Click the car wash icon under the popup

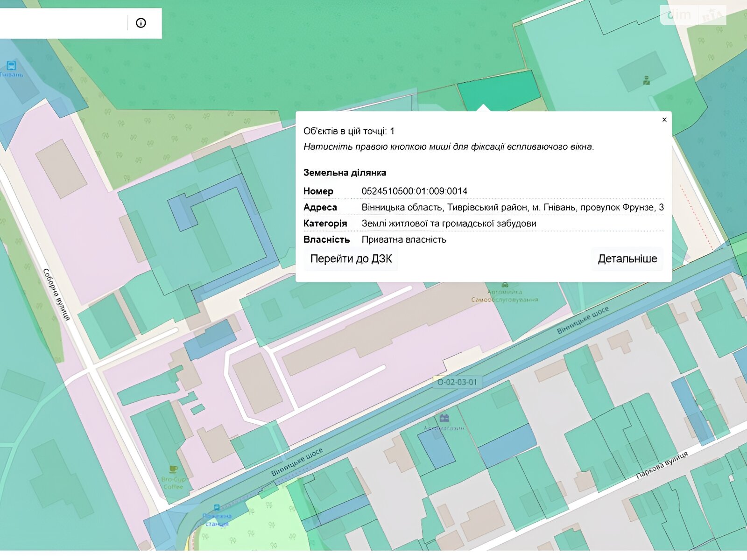click(x=505, y=285)
